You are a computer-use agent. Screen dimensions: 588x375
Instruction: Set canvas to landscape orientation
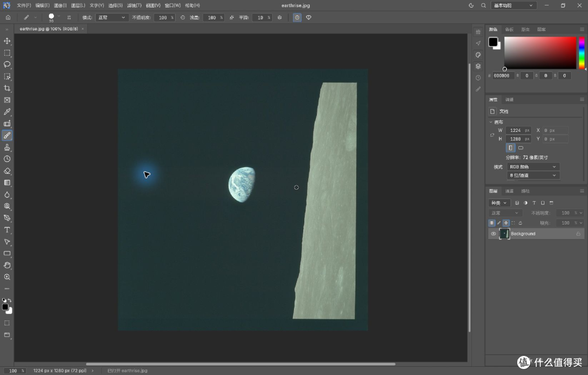point(520,148)
